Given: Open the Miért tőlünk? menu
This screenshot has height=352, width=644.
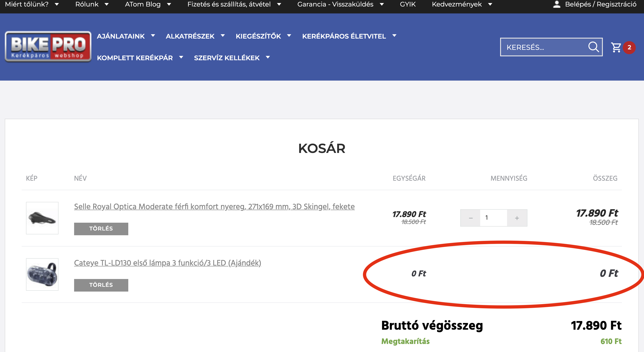Looking at the screenshot, I should coord(27,4).
